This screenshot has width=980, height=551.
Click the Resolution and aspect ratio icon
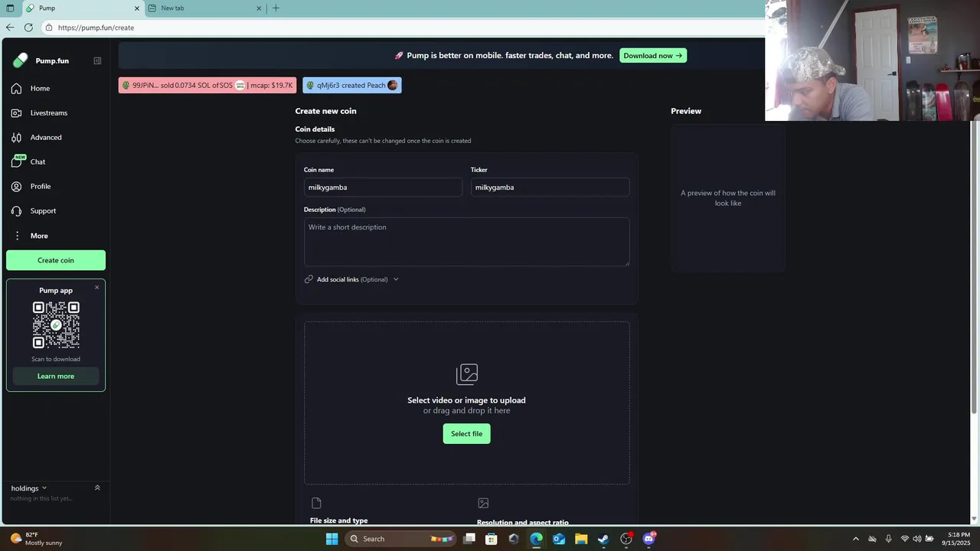click(483, 503)
